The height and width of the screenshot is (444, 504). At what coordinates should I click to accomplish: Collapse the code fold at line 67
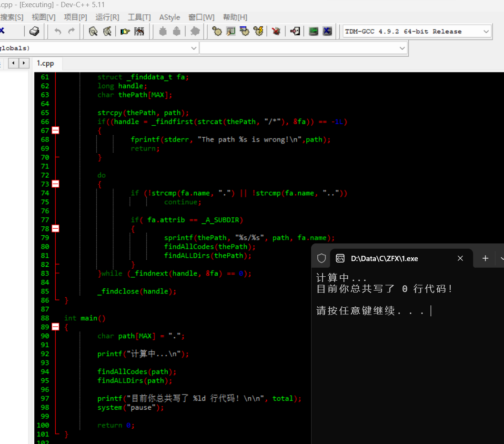point(55,131)
